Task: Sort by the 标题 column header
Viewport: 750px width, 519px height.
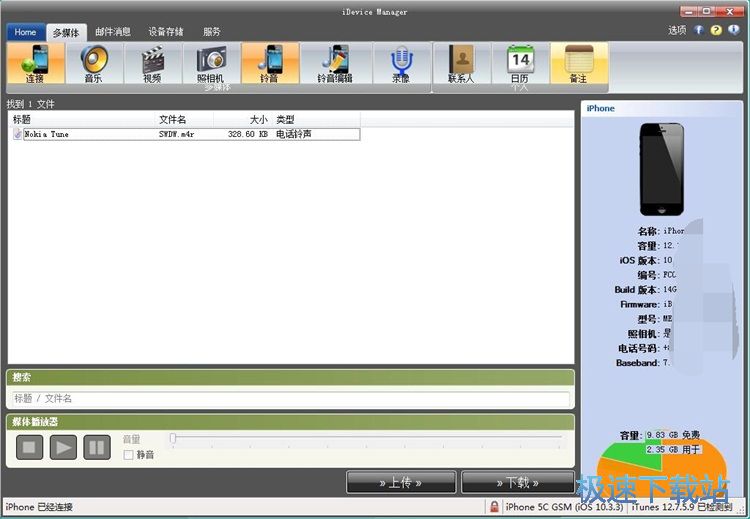Action: (x=82, y=120)
